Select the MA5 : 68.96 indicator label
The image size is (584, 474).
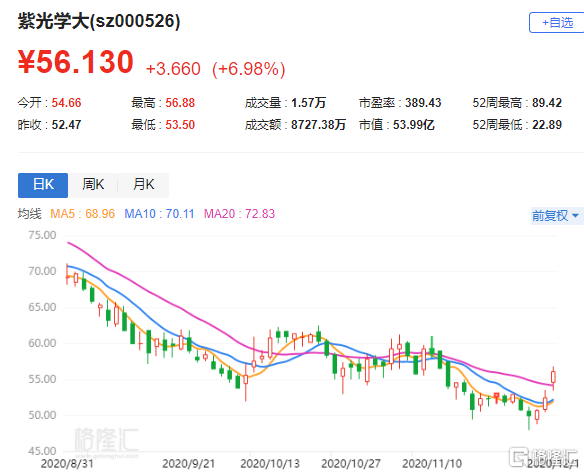coord(82,214)
